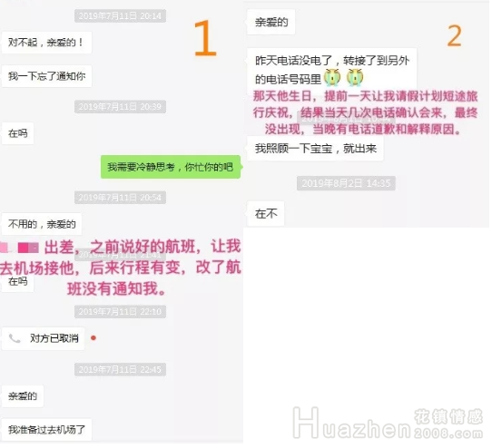Click the Huazhen watermark logo
This screenshot has width=492, height=448.
[352, 424]
